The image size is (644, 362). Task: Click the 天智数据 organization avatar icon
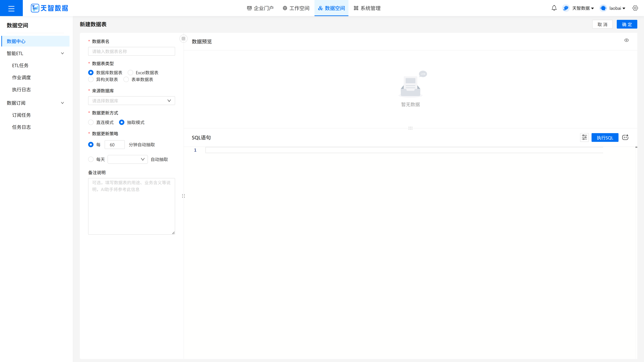[566, 8]
